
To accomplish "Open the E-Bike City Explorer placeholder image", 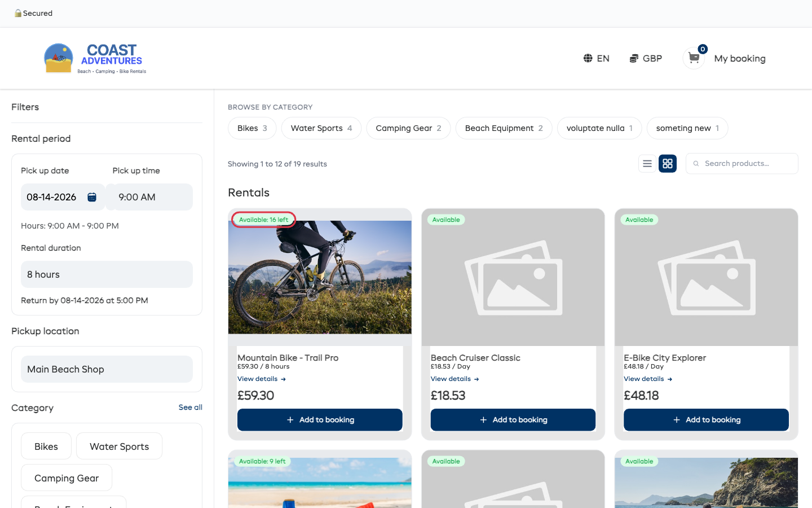I will (706, 277).
